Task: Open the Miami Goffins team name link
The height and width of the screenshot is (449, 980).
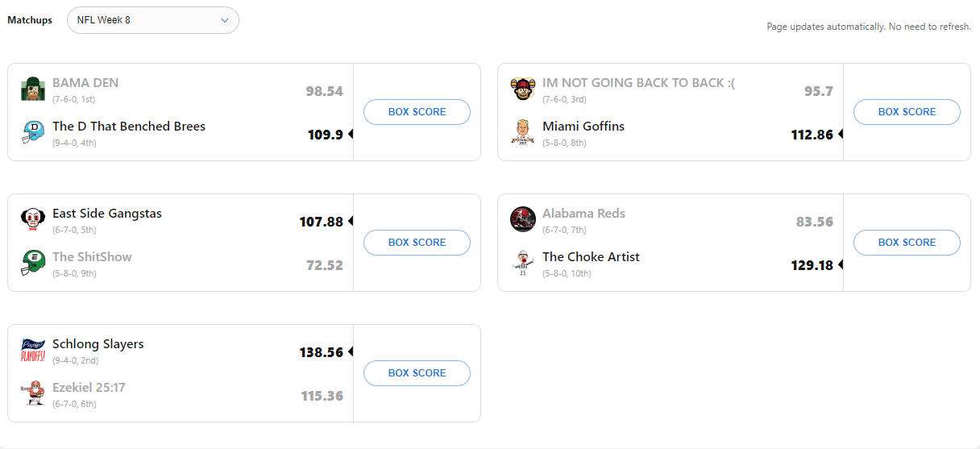Action: pos(583,127)
